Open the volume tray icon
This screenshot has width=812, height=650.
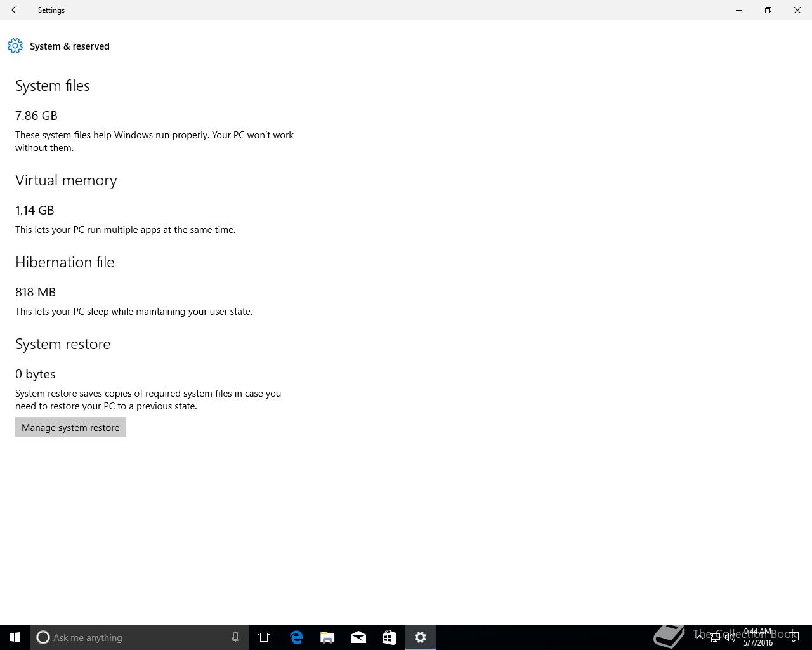click(730, 637)
